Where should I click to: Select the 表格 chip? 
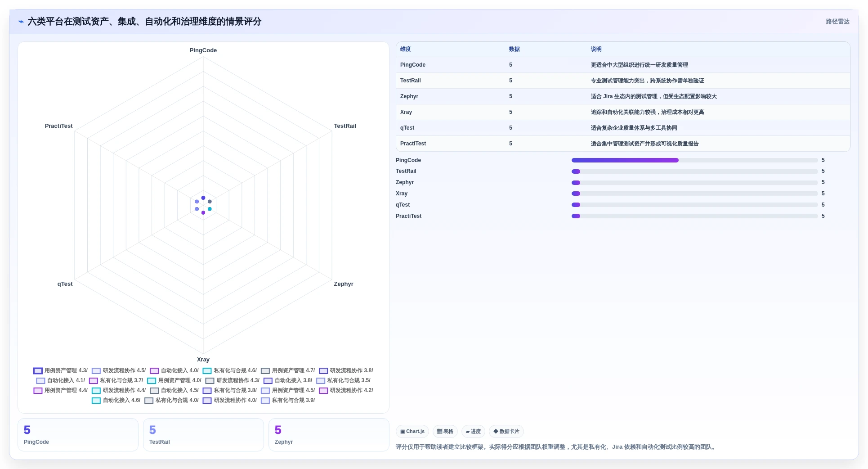pyautogui.click(x=445, y=432)
